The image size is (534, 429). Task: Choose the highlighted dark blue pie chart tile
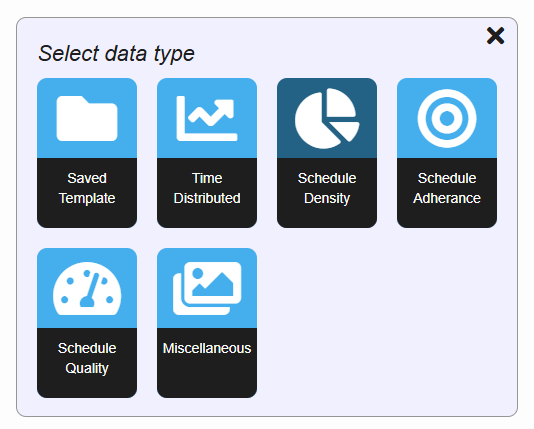[x=327, y=153]
